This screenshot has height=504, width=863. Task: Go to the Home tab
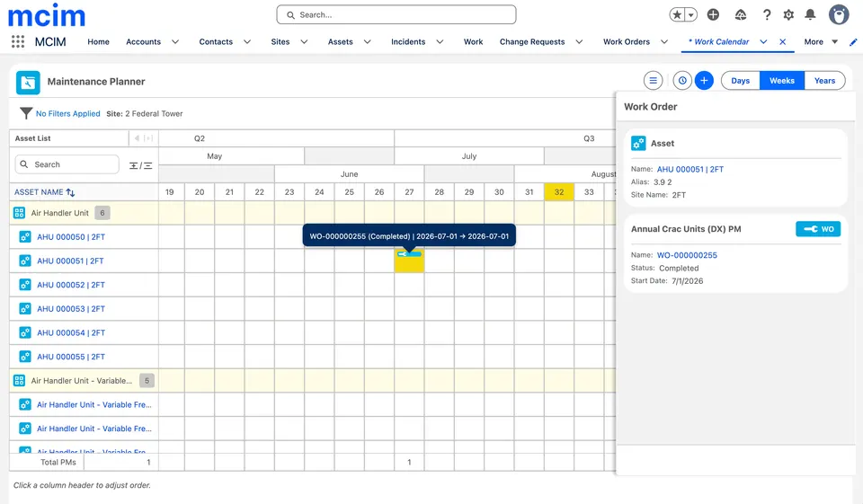click(x=98, y=42)
